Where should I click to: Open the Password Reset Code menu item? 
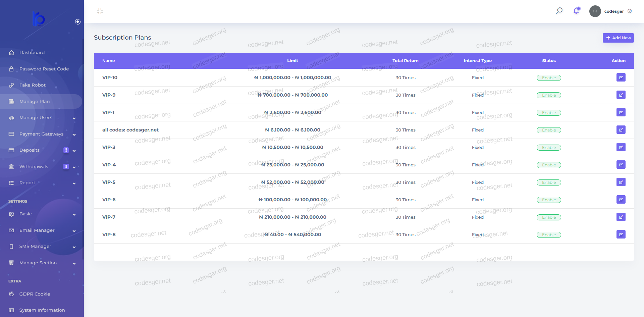(44, 69)
